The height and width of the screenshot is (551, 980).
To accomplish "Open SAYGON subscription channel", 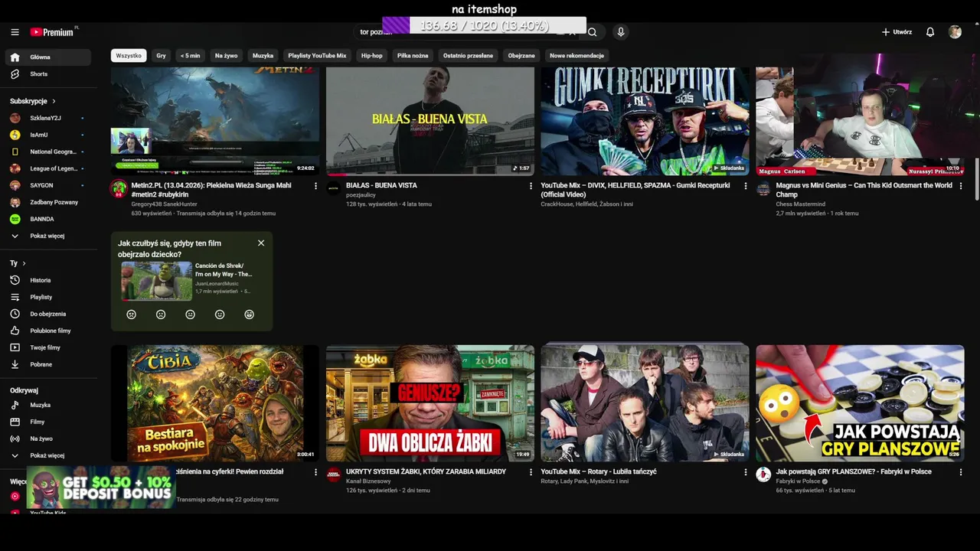I will click(x=48, y=185).
